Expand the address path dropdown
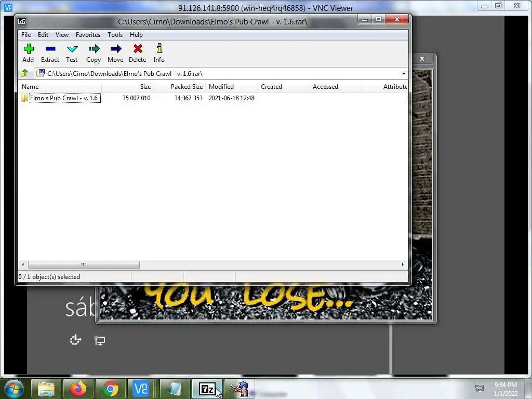Screen dimensions: 532x399 (404, 74)
